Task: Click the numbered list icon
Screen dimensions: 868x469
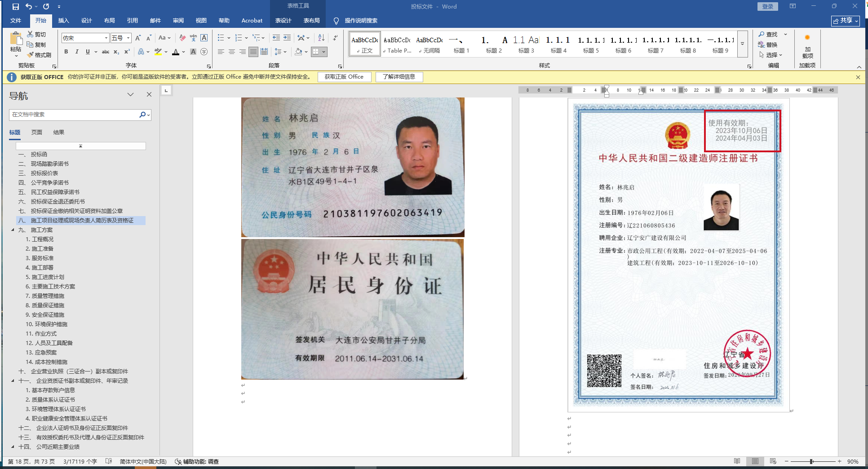Action: click(239, 38)
